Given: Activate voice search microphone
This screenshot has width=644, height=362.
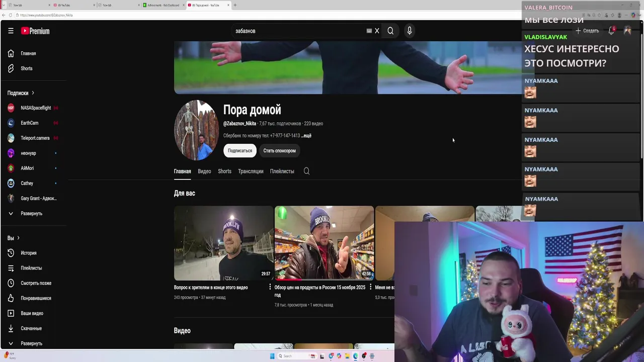Looking at the screenshot, I should tap(410, 31).
